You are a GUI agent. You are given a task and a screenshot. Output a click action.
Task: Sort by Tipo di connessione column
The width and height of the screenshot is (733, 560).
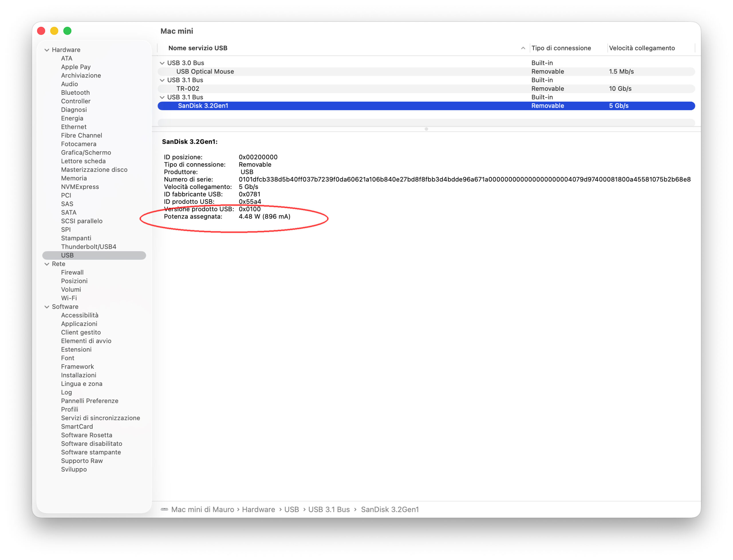click(561, 48)
